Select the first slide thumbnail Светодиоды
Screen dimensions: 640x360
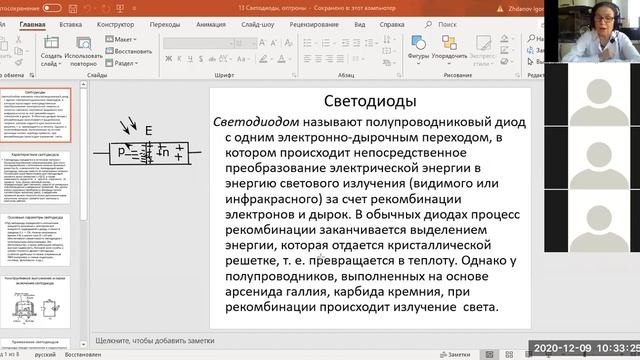pyautogui.click(x=36, y=116)
